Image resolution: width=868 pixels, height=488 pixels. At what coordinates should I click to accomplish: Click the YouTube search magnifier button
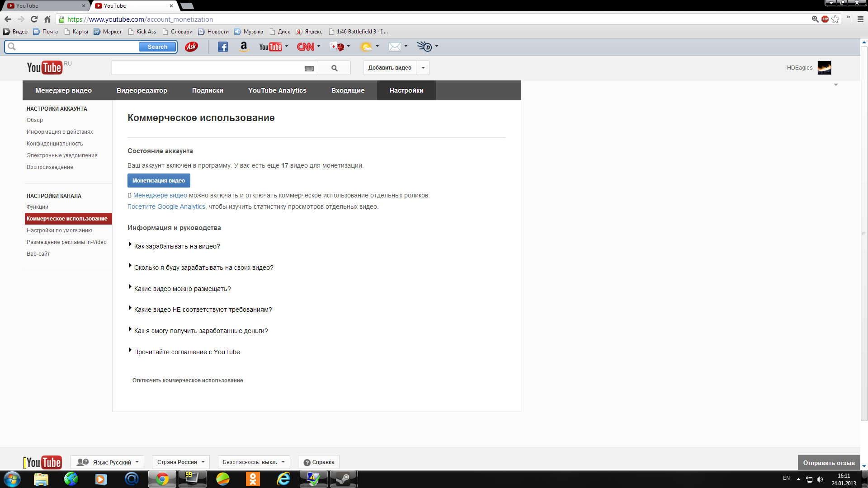[334, 68]
